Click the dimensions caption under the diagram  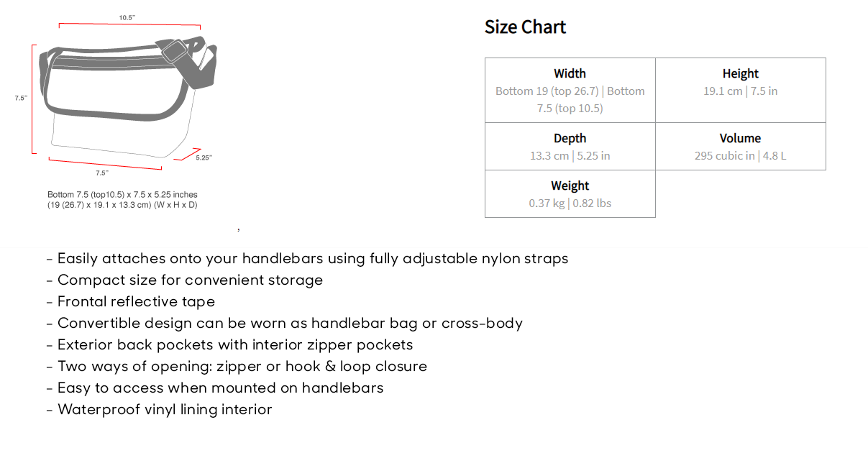(122, 200)
